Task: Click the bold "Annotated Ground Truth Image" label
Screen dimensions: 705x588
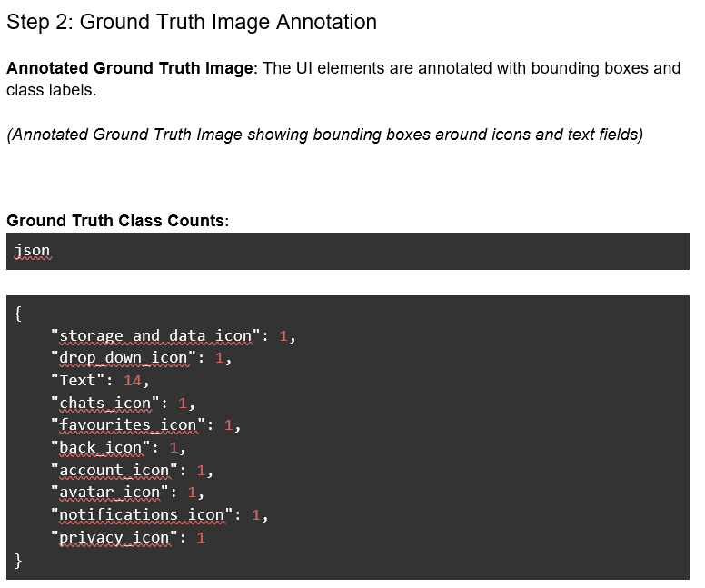Action: 132,68
